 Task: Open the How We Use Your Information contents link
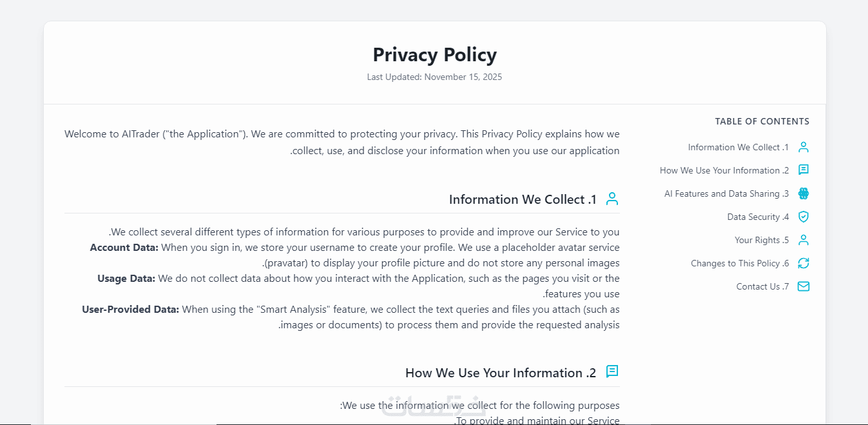pos(724,171)
